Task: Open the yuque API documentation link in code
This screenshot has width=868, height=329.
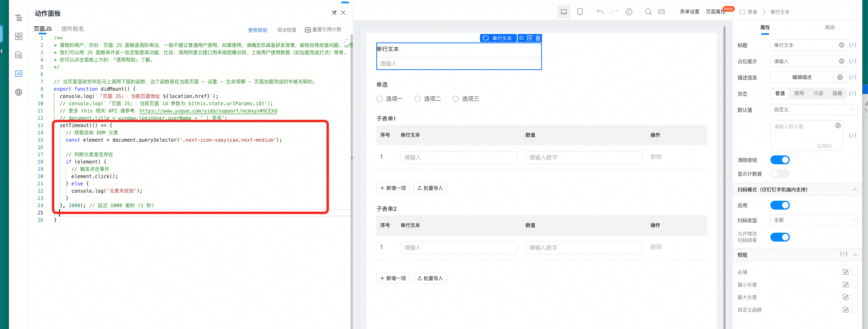Action: (x=208, y=111)
